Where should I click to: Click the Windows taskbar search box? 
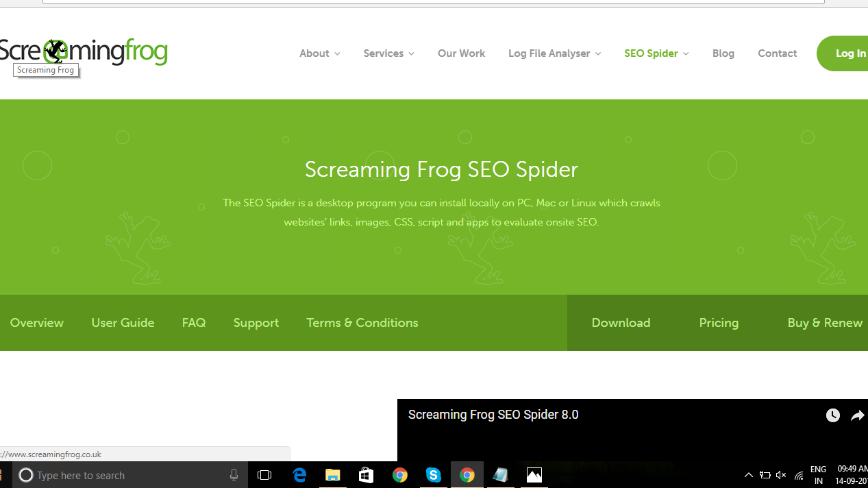click(x=131, y=475)
